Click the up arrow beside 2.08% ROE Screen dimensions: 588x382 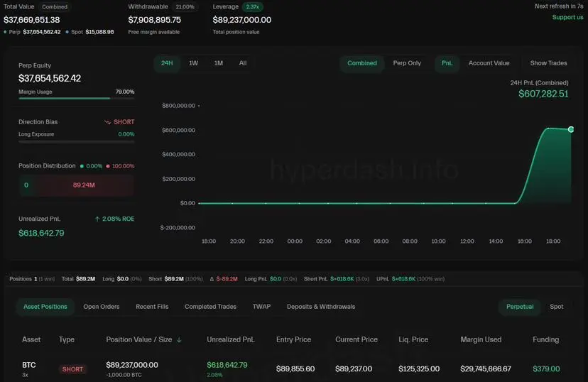pos(97,219)
